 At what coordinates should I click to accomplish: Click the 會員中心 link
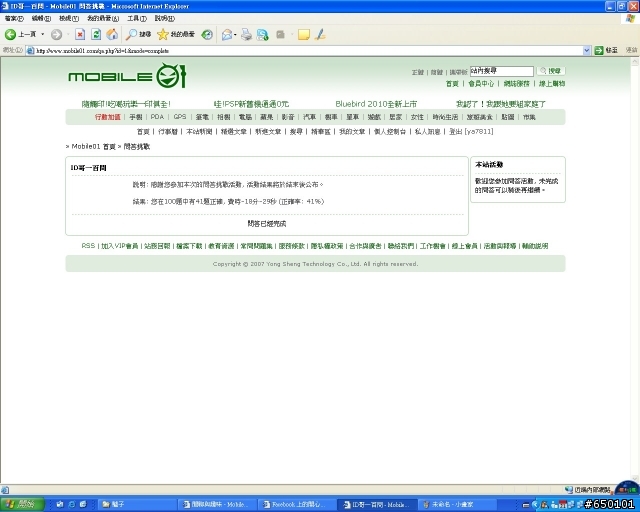[x=481, y=84]
